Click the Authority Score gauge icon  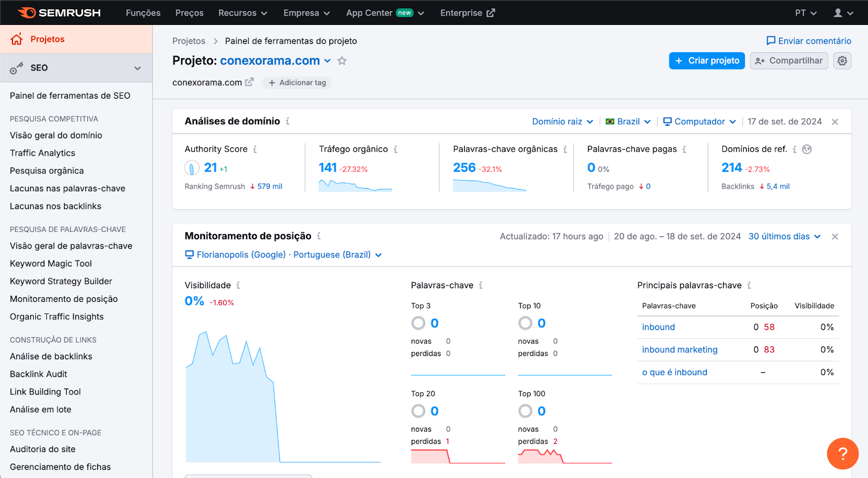192,168
